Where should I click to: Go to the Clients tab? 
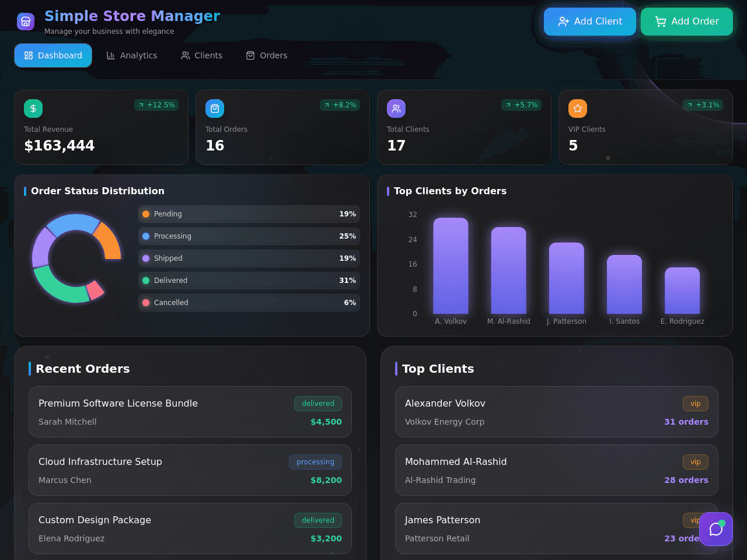pyautogui.click(x=202, y=55)
